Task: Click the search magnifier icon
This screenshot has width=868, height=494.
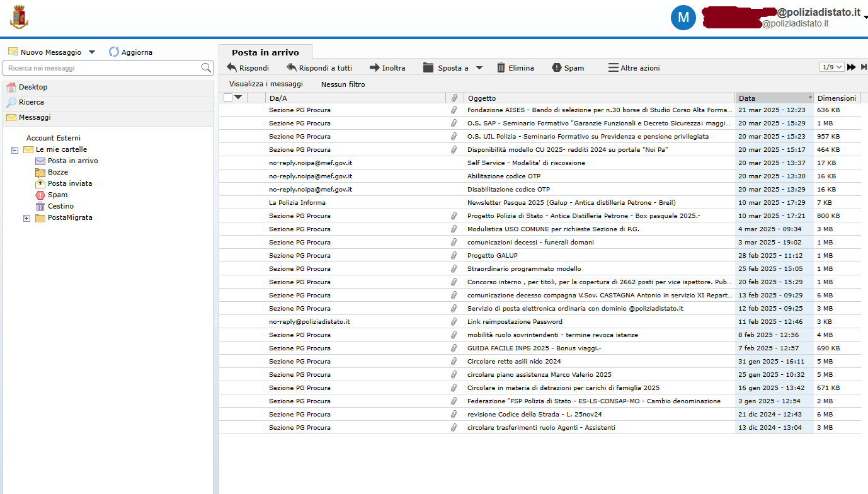Action: (206, 68)
